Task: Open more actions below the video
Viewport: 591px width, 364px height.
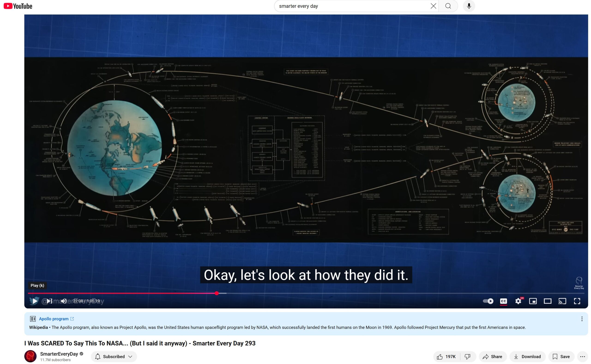Action: [x=582, y=356]
